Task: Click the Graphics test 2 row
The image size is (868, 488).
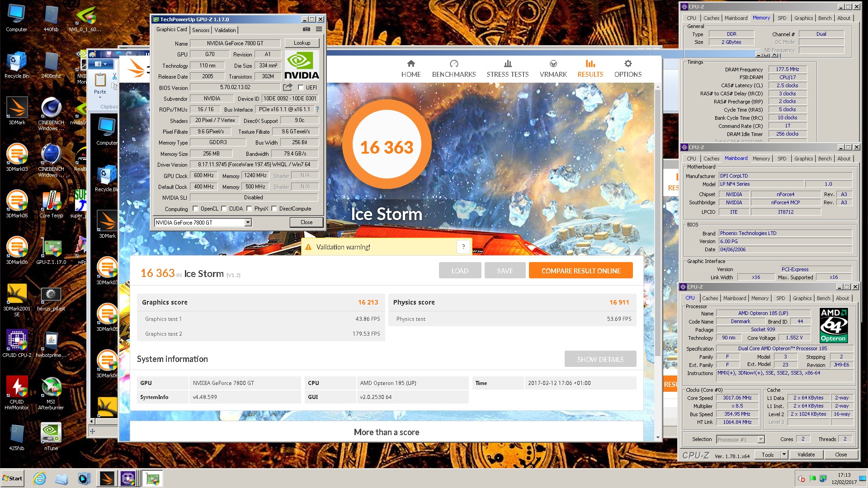Action: click(261, 333)
